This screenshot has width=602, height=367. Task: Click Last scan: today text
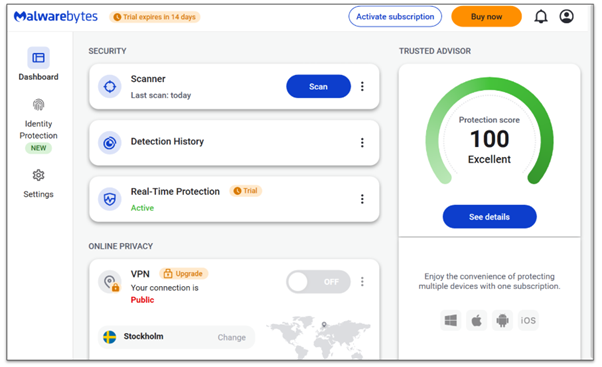click(161, 95)
